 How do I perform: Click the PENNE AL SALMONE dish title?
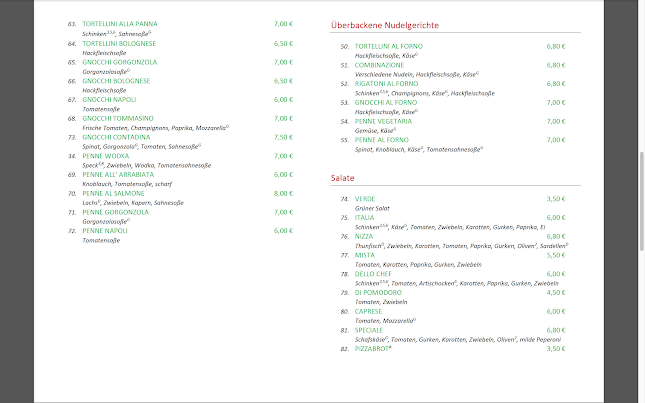point(113,193)
